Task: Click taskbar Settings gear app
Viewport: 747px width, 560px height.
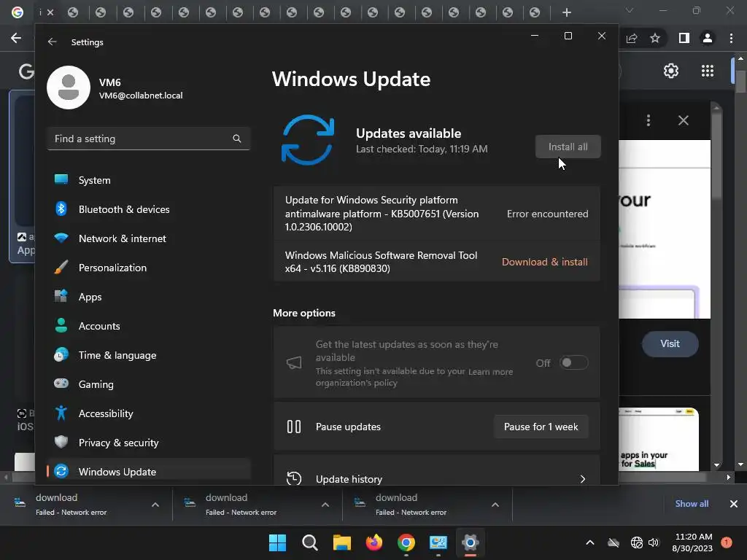Action: coord(470,542)
